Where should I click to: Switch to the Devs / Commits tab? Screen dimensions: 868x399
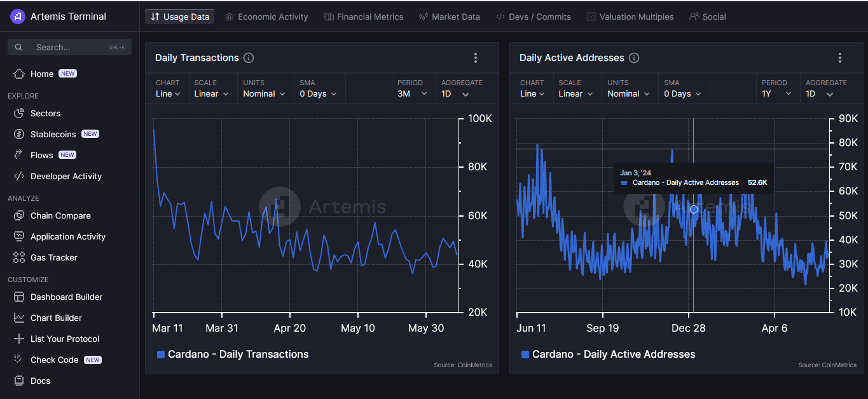click(534, 17)
